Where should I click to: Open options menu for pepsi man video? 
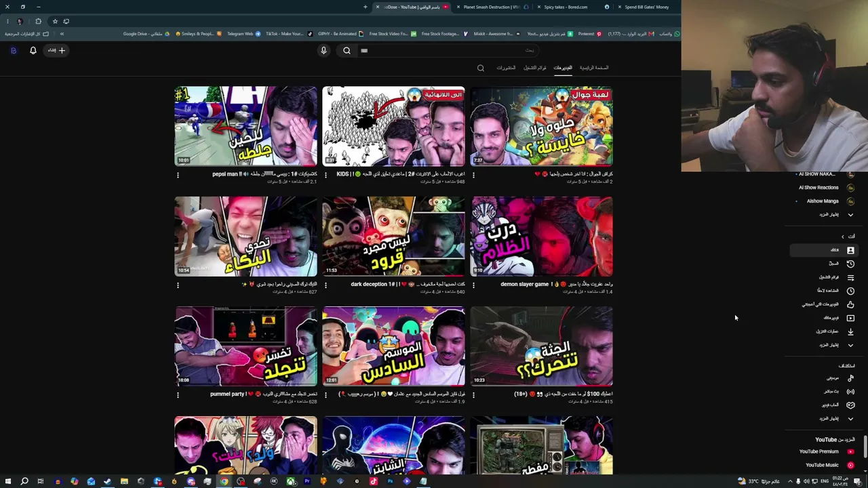pos(178,175)
